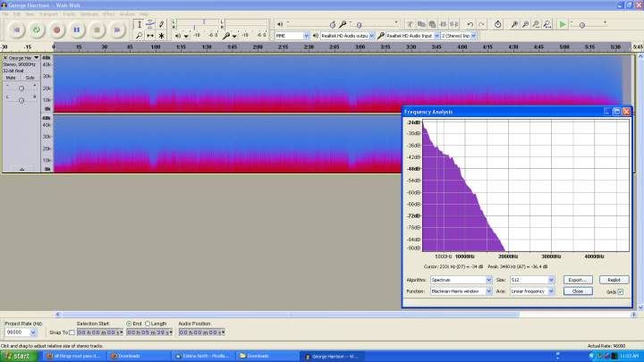Click the Undo arrow icon

click(x=470, y=25)
